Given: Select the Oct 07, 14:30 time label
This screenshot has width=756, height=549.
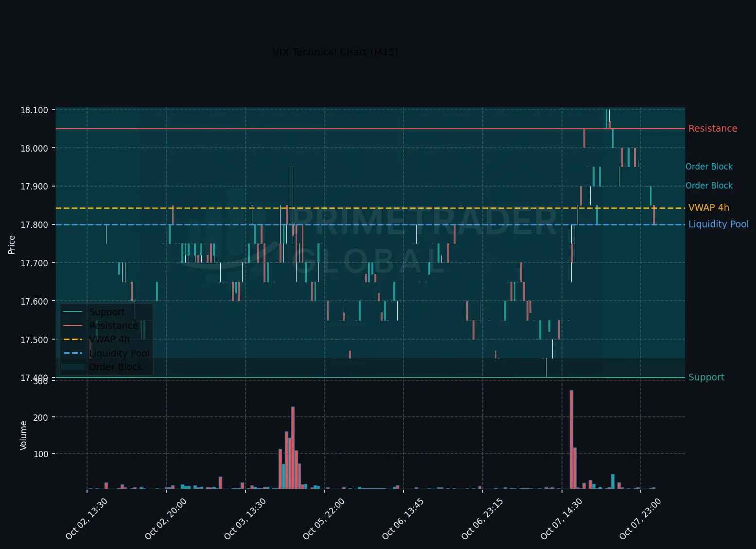Looking at the screenshot, I should [x=562, y=518].
